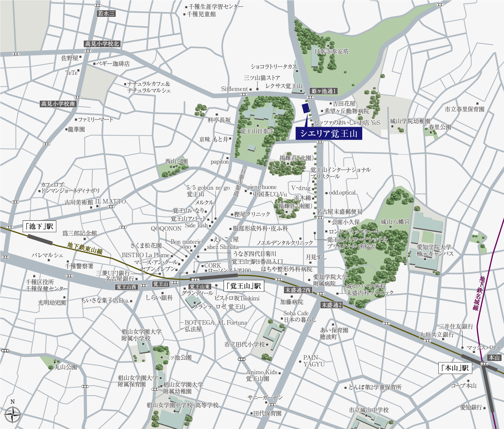Select the 古川美術館 label

pos(79,202)
